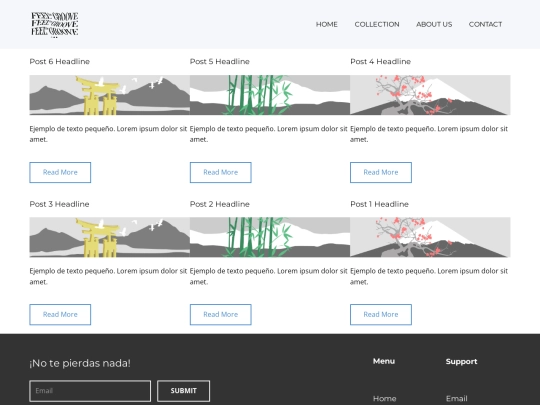This screenshot has width=540, height=405.
Task: Select the Post 6 excerpt text
Action: (x=108, y=134)
